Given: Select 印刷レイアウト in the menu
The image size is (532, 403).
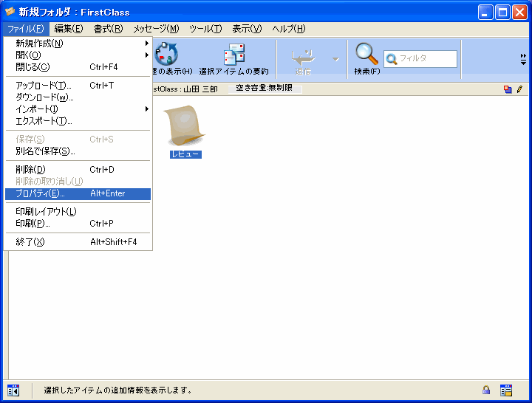Looking at the screenshot, I should pyautogui.click(x=47, y=212).
